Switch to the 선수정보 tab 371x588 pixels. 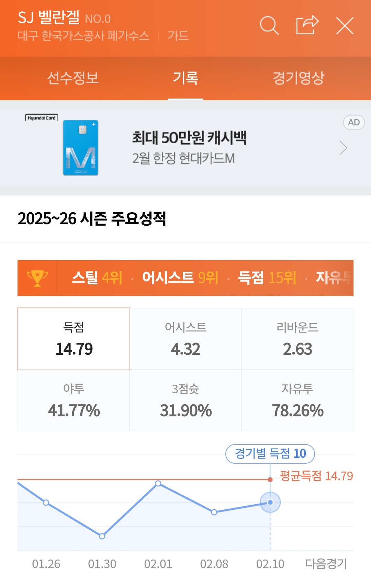[73, 78]
